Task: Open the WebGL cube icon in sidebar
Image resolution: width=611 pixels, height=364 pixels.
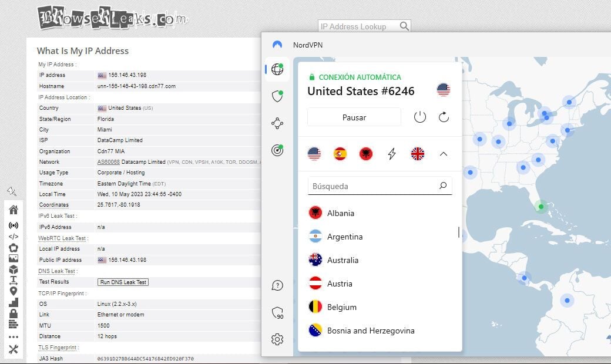Action: (14, 269)
